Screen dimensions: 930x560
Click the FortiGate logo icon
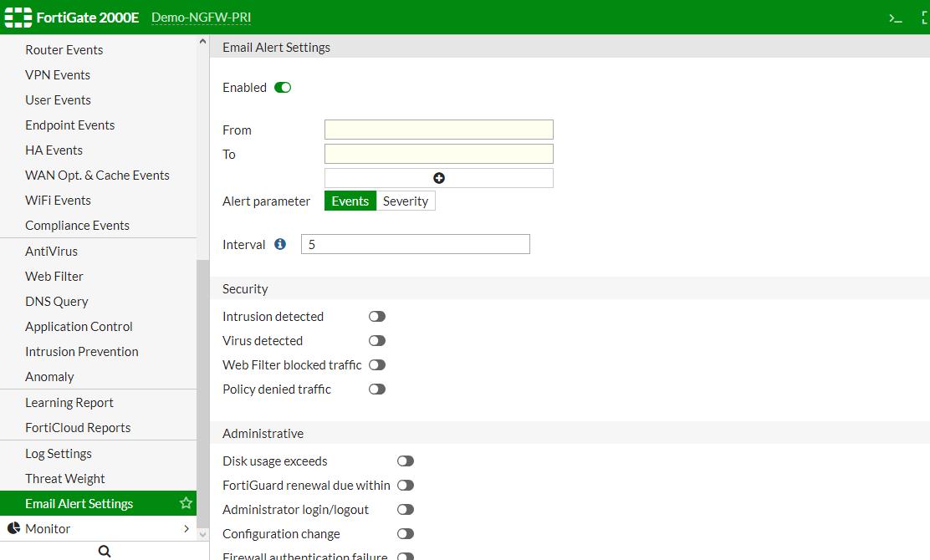tap(18, 18)
